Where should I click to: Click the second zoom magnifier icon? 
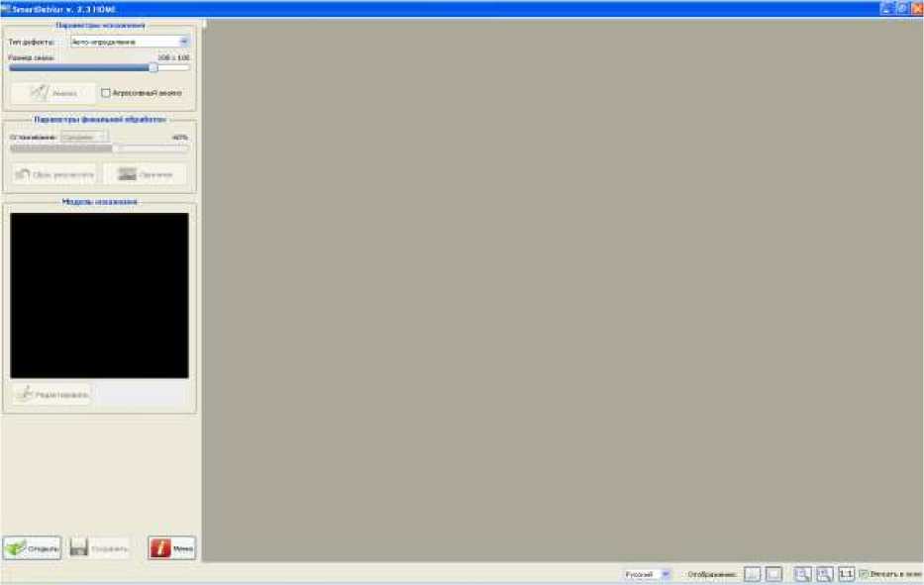[x=824, y=574]
